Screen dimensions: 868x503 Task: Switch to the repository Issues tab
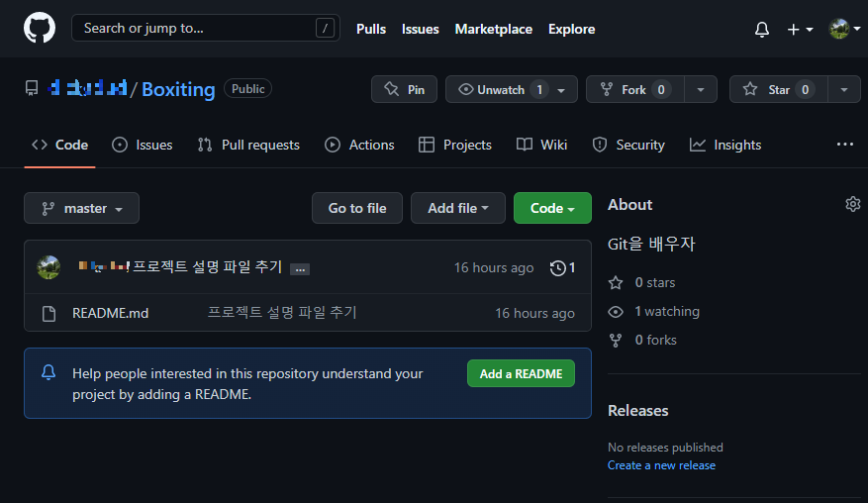point(143,146)
